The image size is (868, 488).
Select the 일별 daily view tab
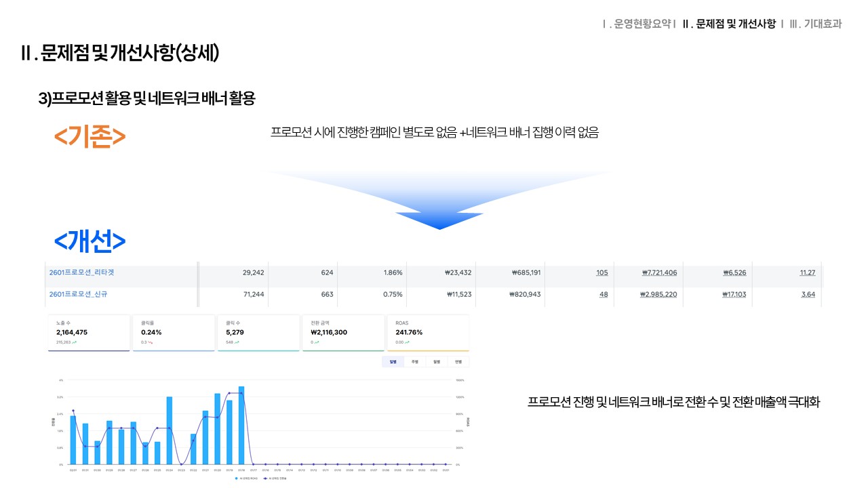pos(393,362)
